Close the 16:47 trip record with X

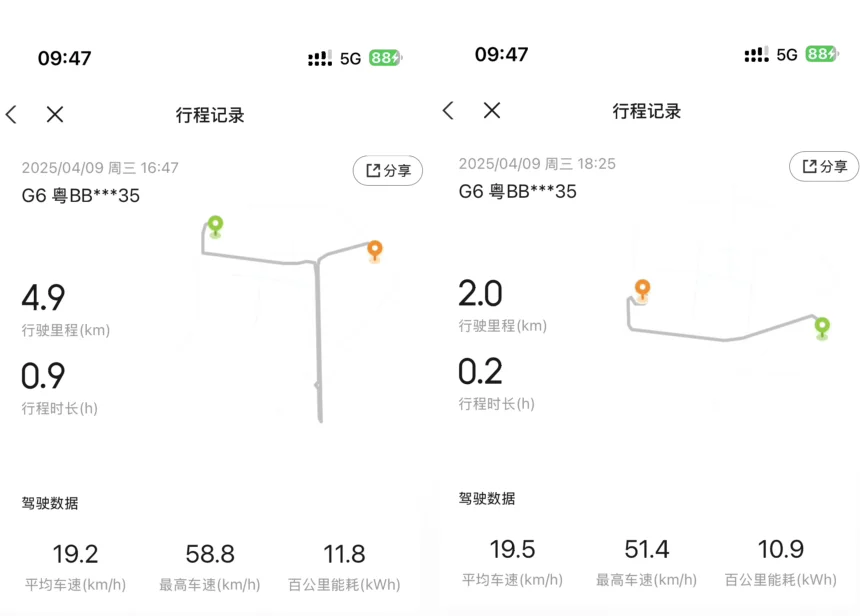[x=55, y=115]
